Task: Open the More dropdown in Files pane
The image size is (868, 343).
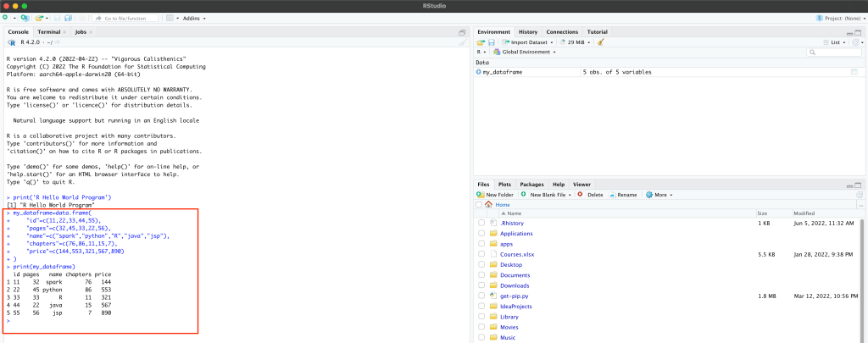Action: [661, 194]
